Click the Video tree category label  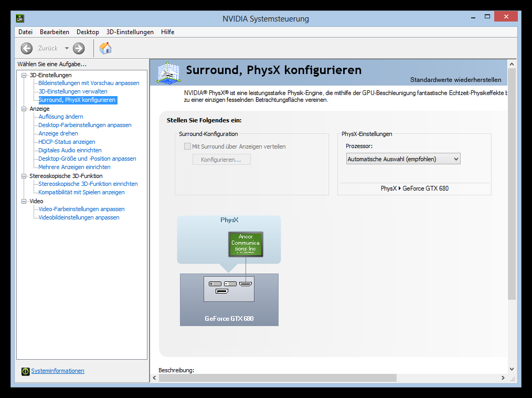click(x=36, y=201)
